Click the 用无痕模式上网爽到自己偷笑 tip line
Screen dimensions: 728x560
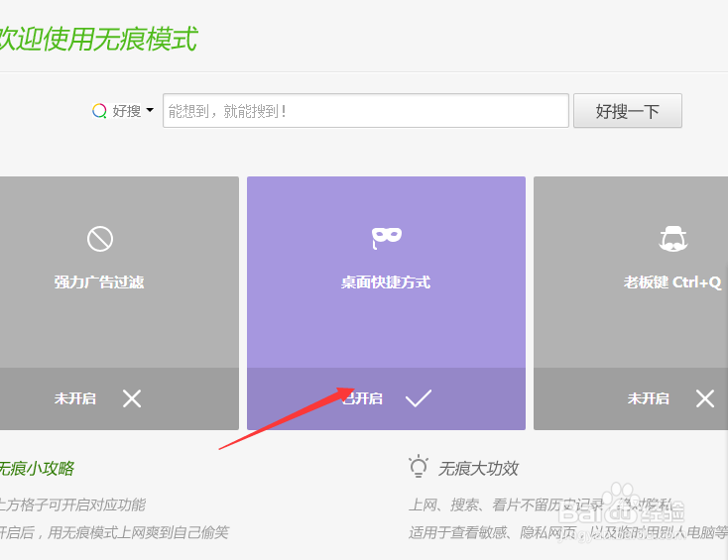pos(138,532)
